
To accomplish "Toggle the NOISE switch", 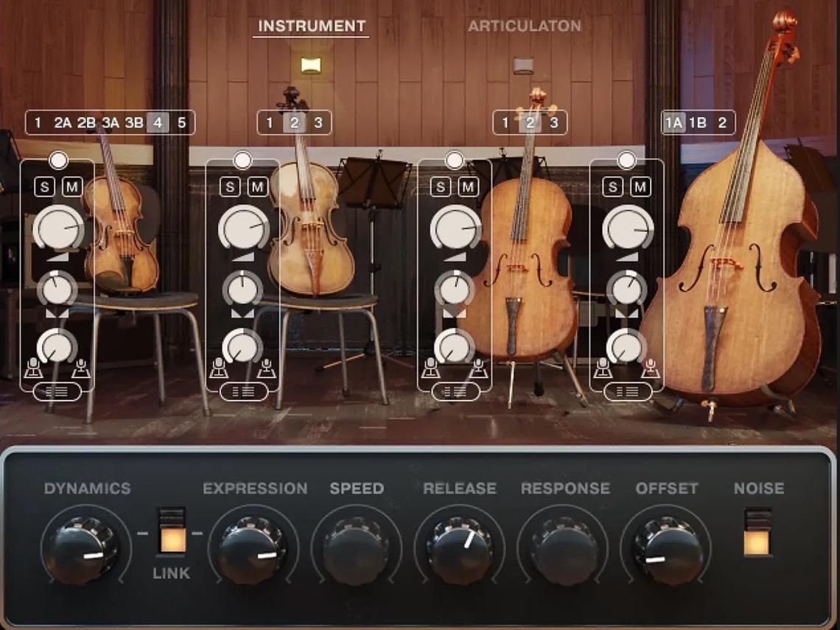I will pyautogui.click(x=757, y=532).
